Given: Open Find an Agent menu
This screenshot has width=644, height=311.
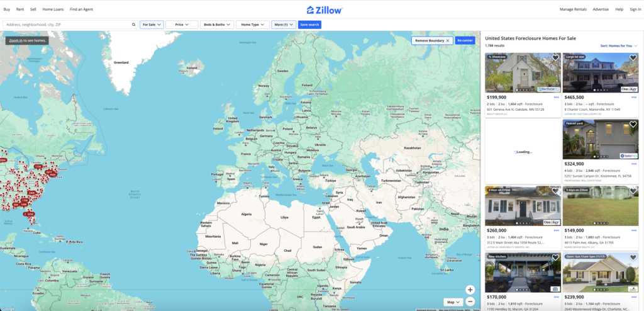Looking at the screenshot, I should tap(81, 9).
